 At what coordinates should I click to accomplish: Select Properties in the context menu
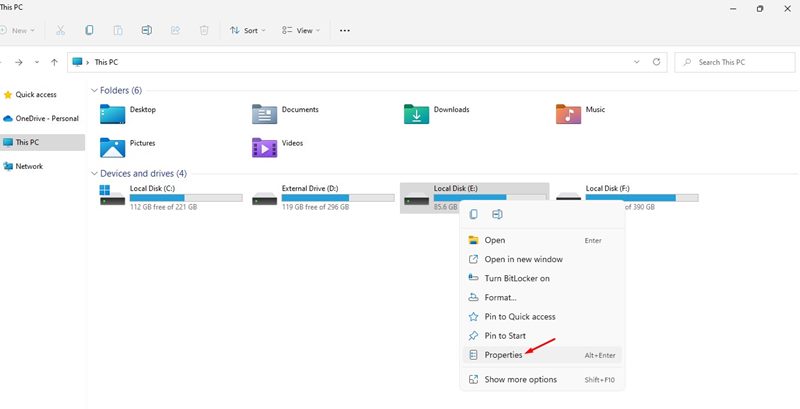tap(503, 355)
